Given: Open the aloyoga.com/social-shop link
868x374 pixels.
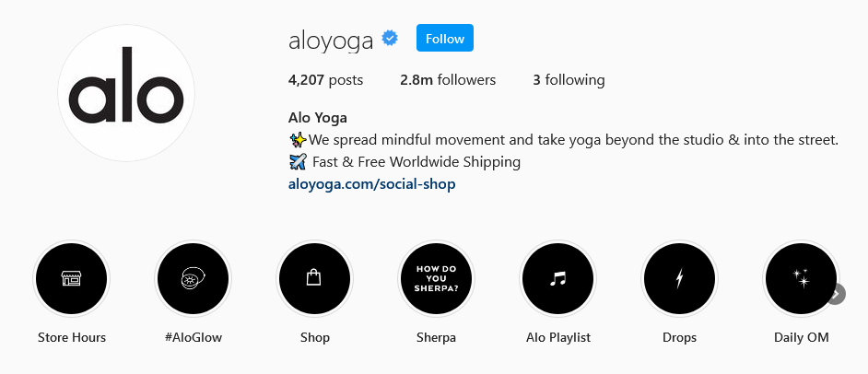Looking at the screenshot, I should (x=372, y=183).
